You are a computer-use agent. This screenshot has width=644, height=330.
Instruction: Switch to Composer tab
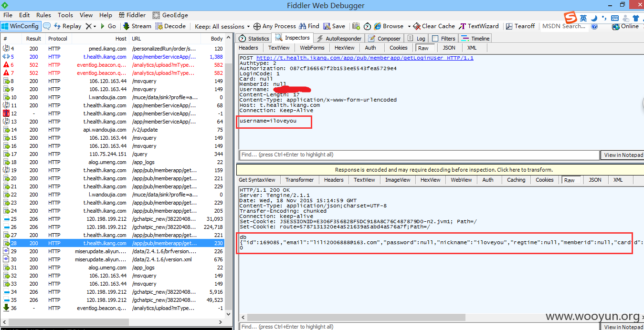tap(385, 39)
